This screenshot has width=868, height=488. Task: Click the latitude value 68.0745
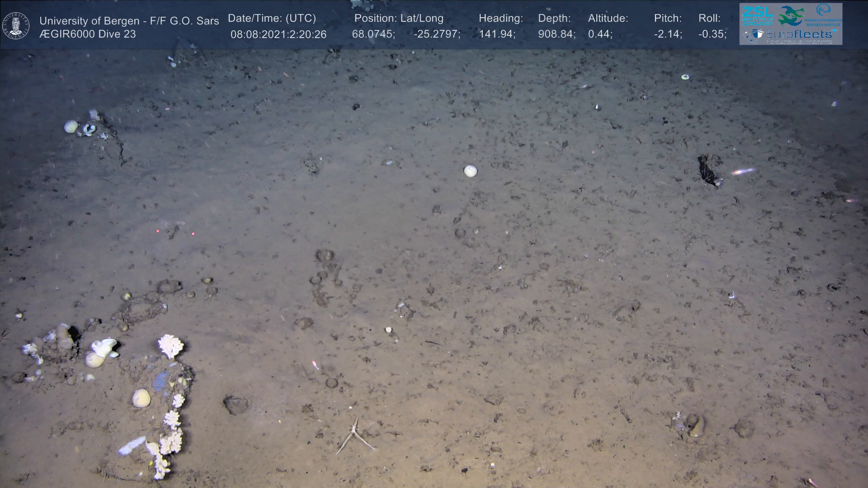coord(373,34)
